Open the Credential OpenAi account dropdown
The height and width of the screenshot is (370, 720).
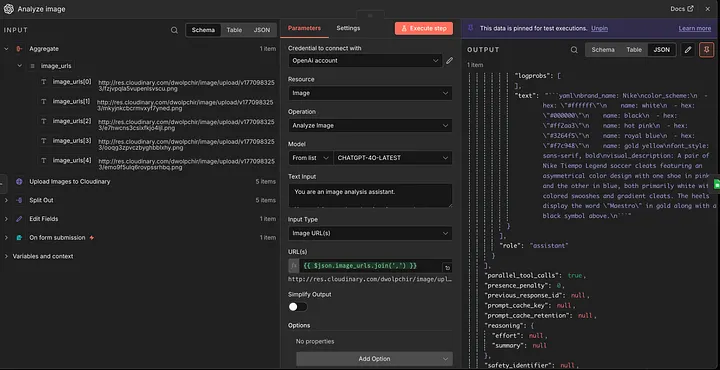click(366, 61)
